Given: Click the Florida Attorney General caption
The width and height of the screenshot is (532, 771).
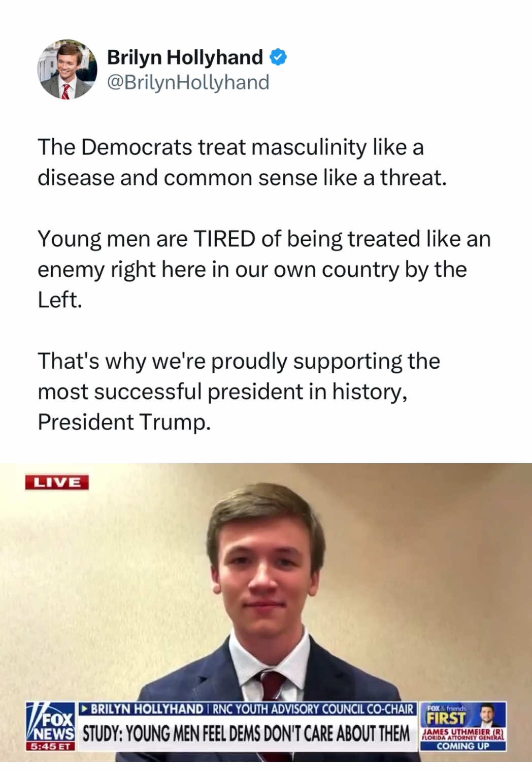Looking at the screenshot, I should tap(463, 737).
